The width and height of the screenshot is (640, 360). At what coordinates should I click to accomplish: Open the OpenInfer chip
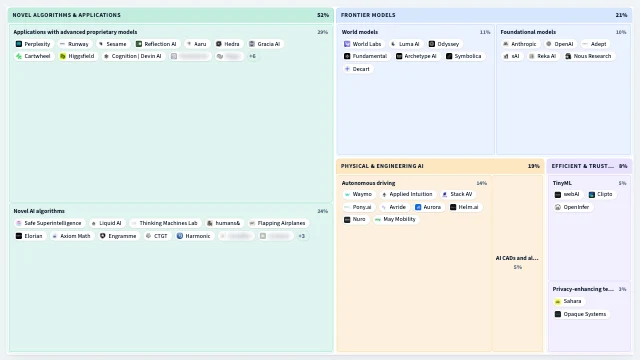pos(572,207)
